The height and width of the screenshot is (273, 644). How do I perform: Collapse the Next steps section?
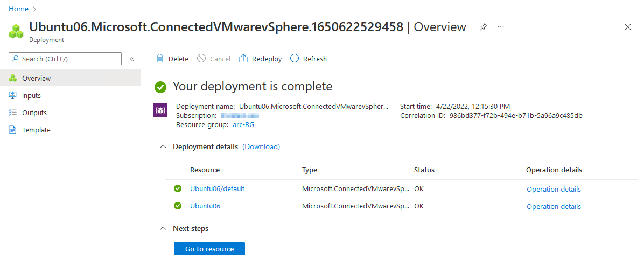tap(163, 228)
